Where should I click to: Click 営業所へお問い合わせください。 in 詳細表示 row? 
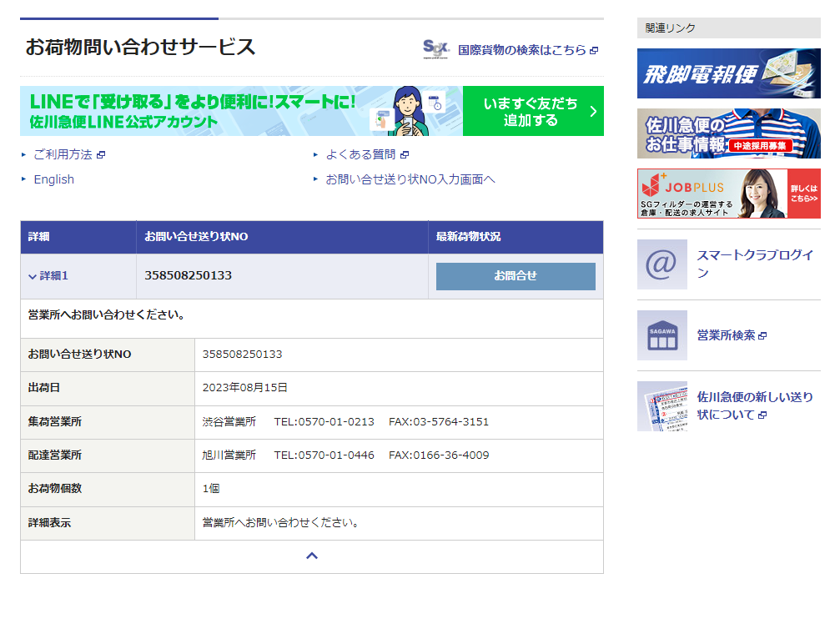coord(281,522)
